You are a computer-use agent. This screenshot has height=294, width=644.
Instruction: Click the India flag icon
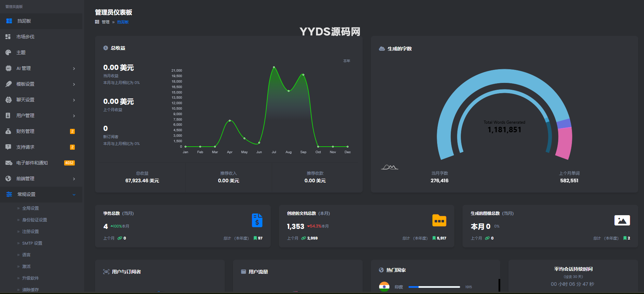click(384, 286)
